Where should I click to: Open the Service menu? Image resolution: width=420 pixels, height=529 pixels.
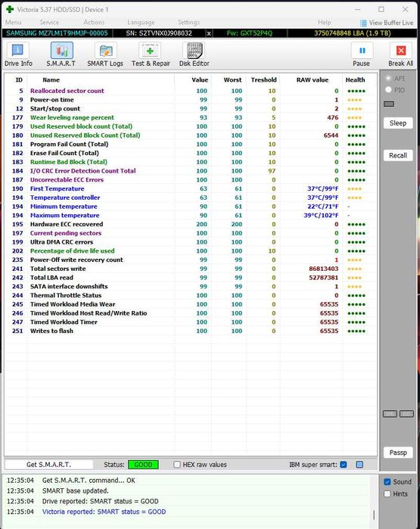(49, 22)
